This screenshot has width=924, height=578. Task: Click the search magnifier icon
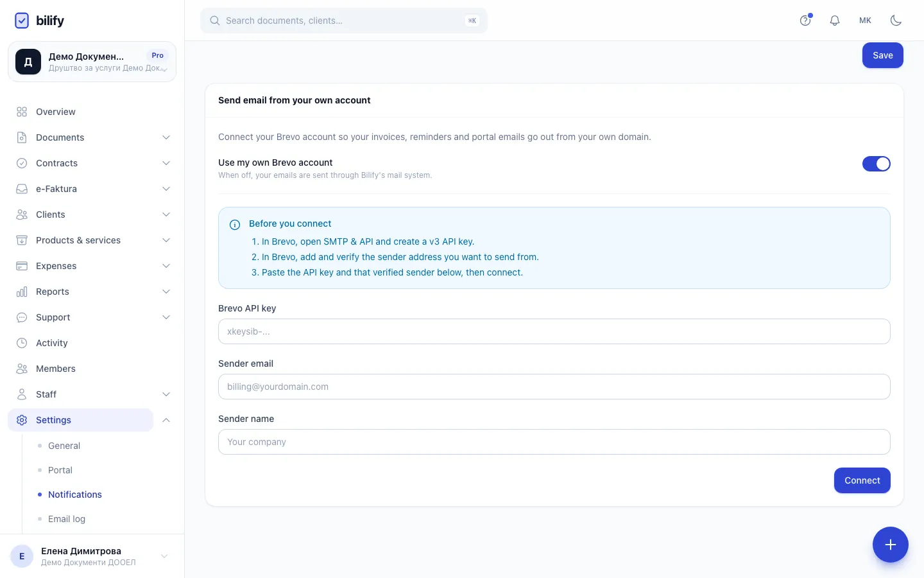pyautogui.click(x=215, y=21)
